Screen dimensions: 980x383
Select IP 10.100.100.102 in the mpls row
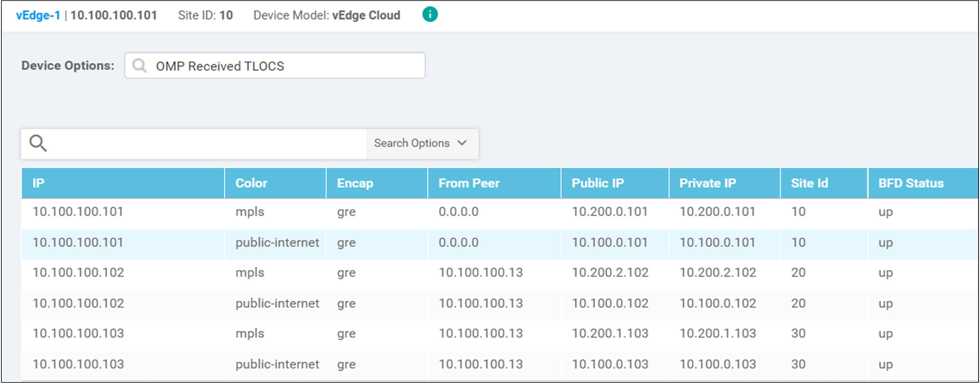point(78,273)
